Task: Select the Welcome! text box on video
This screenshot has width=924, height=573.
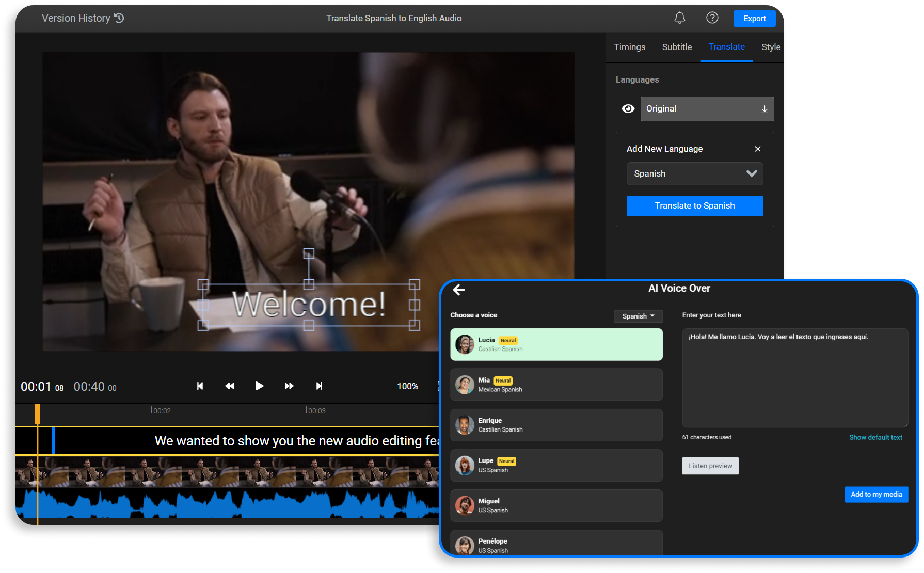Action: [x=309, y=305]
